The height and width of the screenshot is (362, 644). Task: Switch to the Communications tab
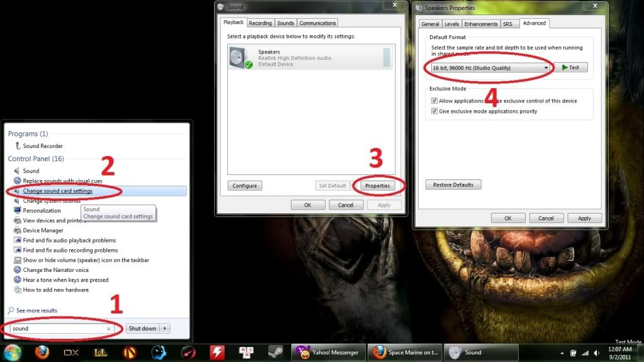[x=317, y=23]
